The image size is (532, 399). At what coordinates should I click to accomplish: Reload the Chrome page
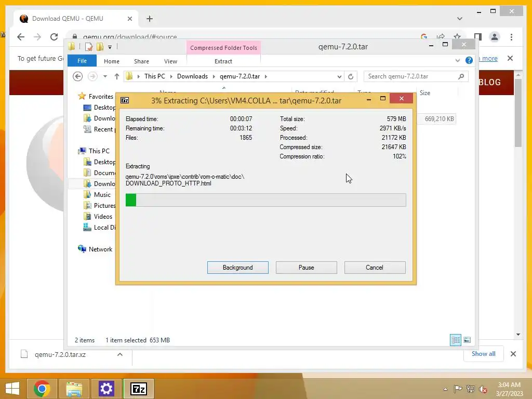[54, 37]
